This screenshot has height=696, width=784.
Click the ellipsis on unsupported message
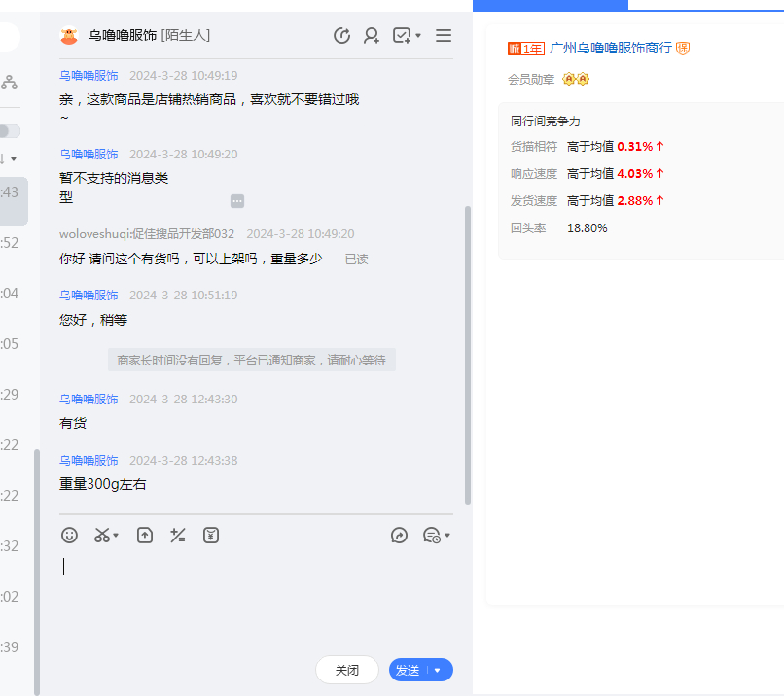pos(237,201)
